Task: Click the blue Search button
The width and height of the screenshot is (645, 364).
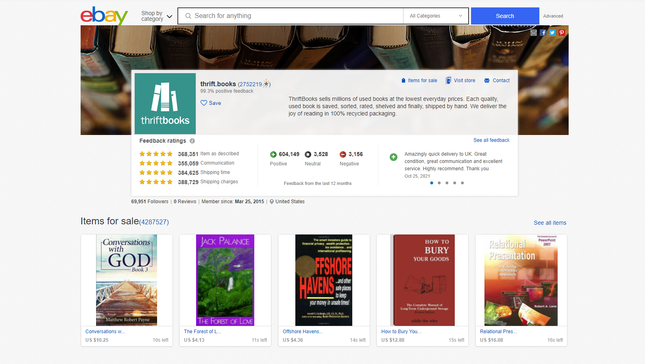Action: 505,16
